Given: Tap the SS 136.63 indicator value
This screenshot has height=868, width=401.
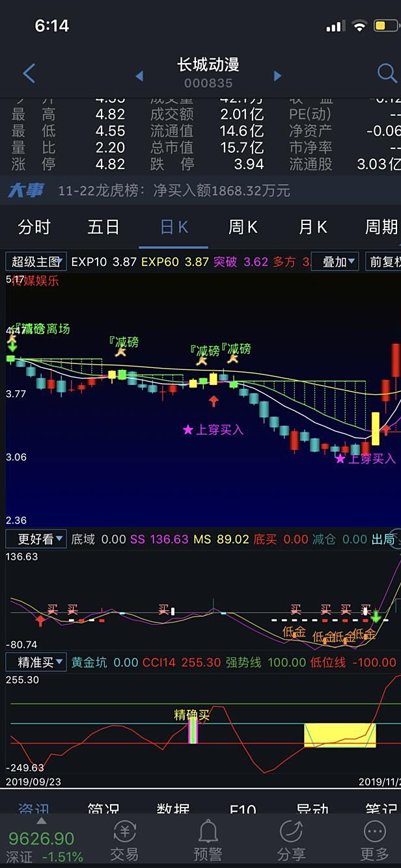Looking at the screenshot, I should pyautogui.click(x=159, y=539).
